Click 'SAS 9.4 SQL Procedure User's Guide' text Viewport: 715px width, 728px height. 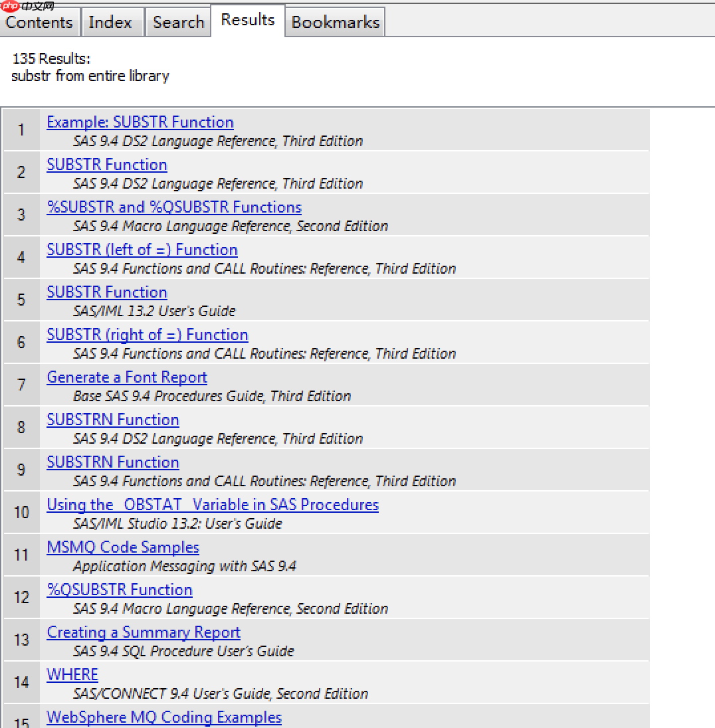pos(183,651)
